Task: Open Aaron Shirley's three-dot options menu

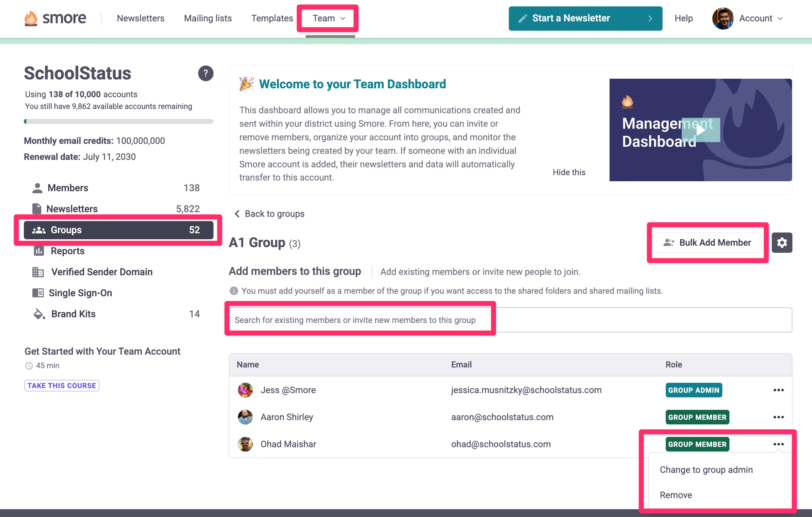Action: tap(779, 417)
